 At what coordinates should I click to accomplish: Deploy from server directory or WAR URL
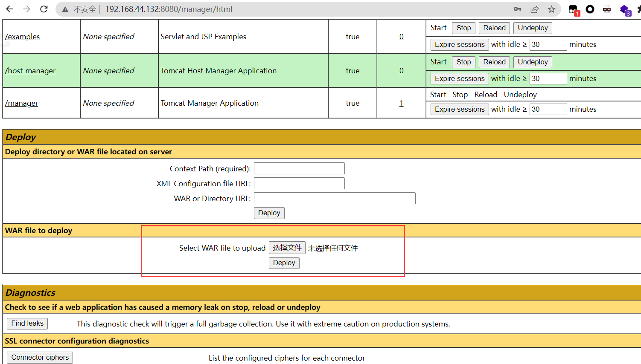pos(269,213)
